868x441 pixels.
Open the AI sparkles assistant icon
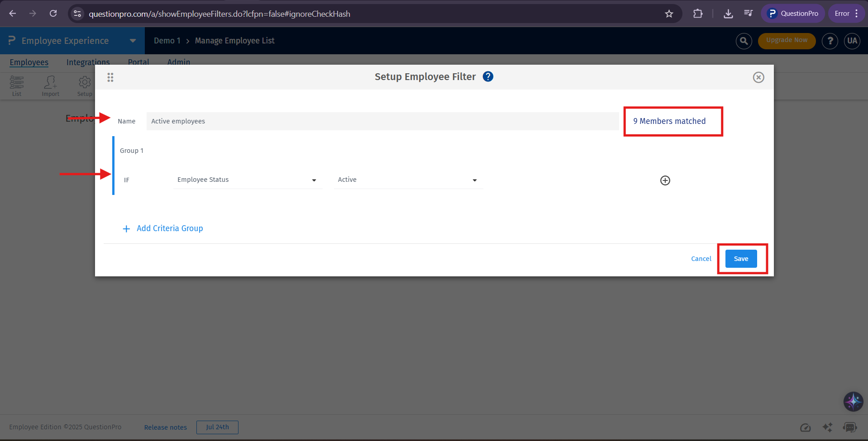click(827, 427)
